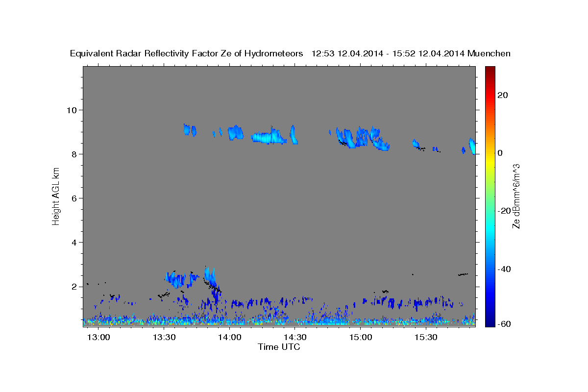Image resolution: width=588 pixels, height=392 pixels.
Task: Click the colorbar tick label '-40'
Action: click(x=504, y=269)
